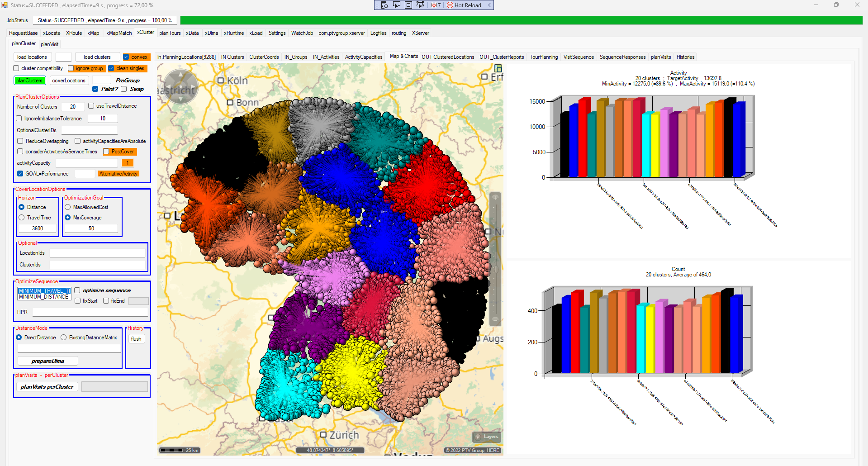Zoom out with the map minus button
Image resolution: width=868 pixels, height=466 pixels.
495,319
